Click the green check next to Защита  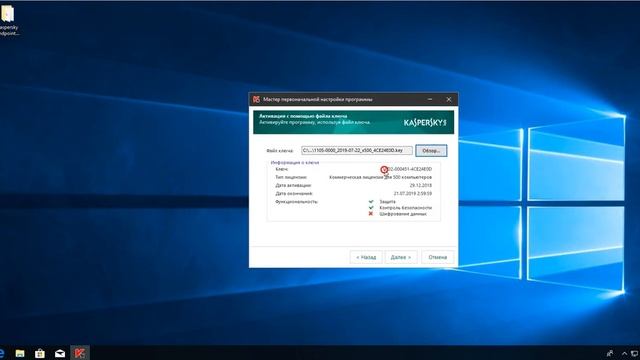(x=371, y=201)
